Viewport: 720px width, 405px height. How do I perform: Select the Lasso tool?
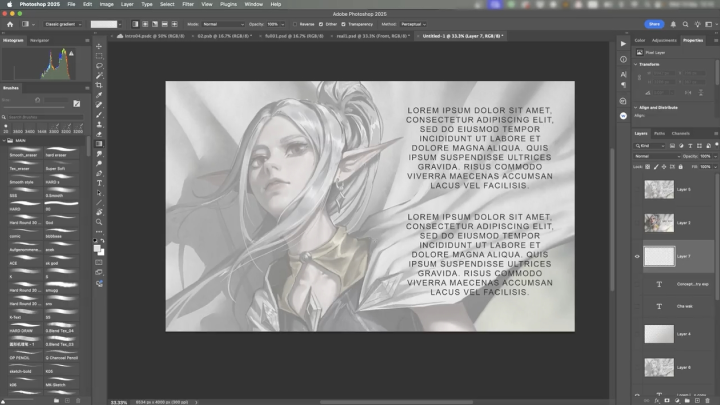[x=99, y=66]
